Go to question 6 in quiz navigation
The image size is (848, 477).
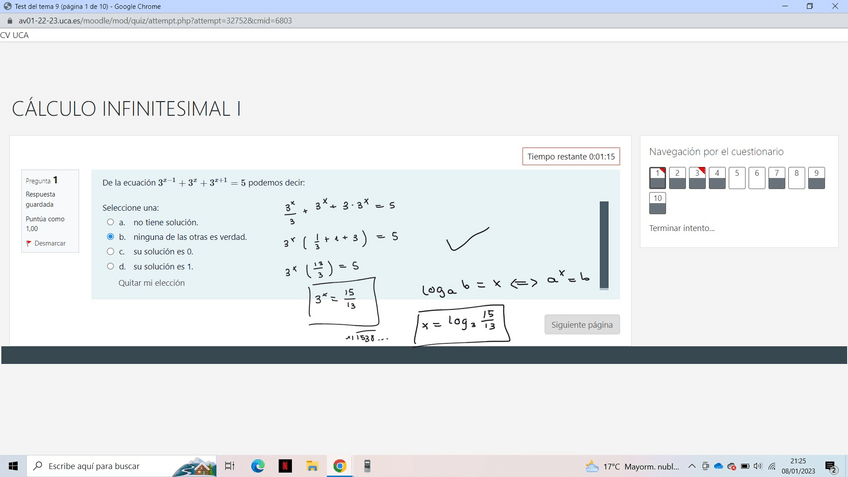click(757, 178)
